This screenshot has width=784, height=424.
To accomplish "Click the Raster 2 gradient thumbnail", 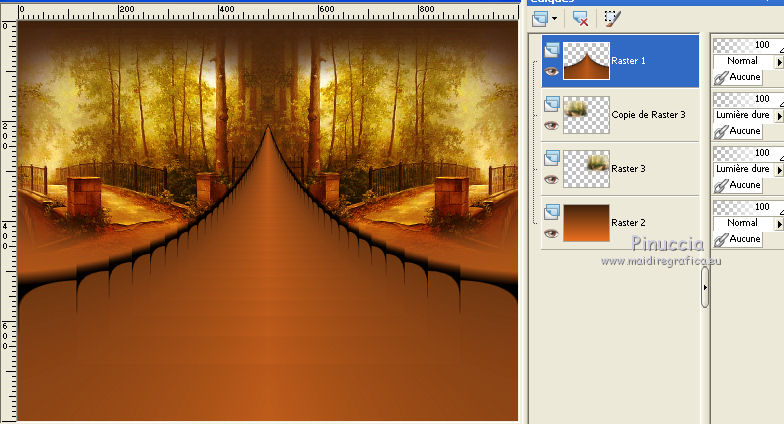I will click(586, 223).
